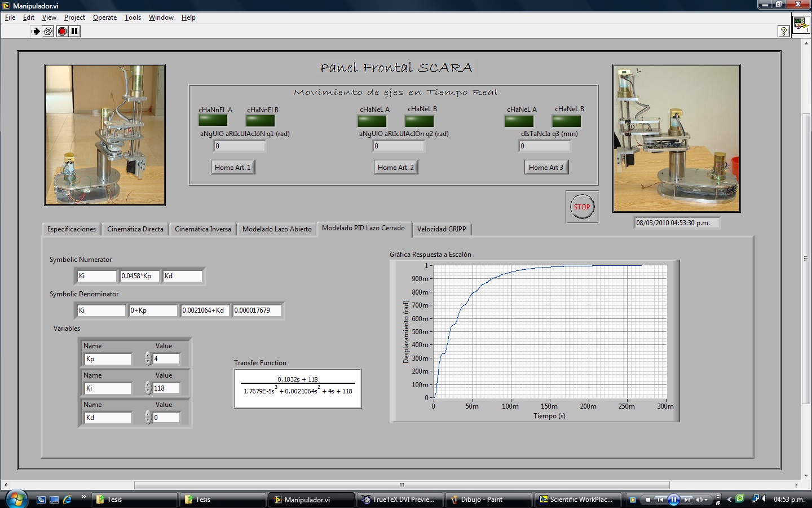Click the Kp Value increment/decrement arrows
Screen dimensions: 812x508
click(148, 359)
